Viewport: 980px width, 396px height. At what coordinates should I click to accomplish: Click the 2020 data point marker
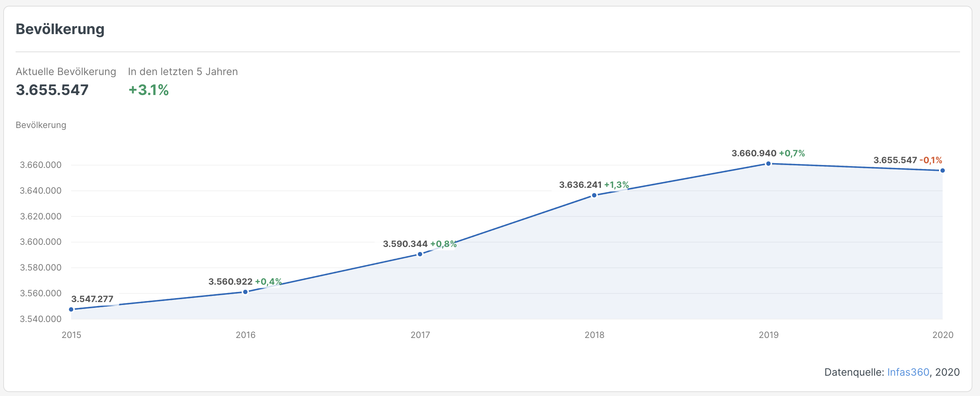[942, 170]
